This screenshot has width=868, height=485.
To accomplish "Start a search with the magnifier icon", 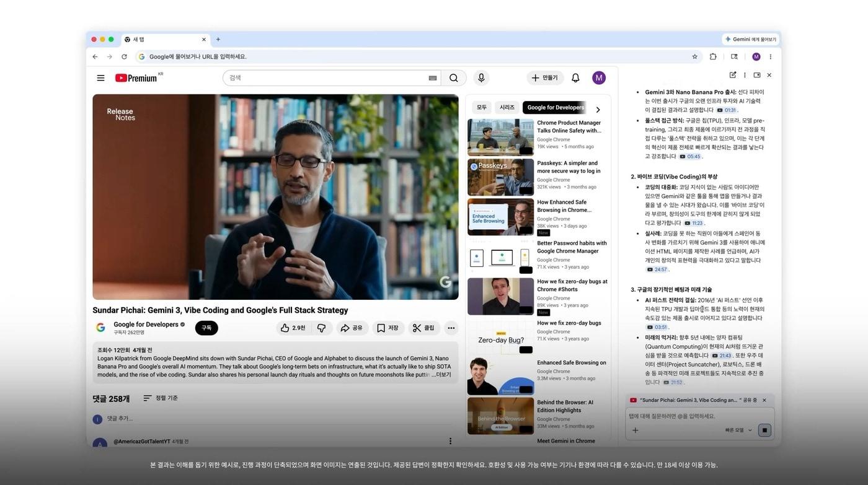I will click(x=453, y=77).
